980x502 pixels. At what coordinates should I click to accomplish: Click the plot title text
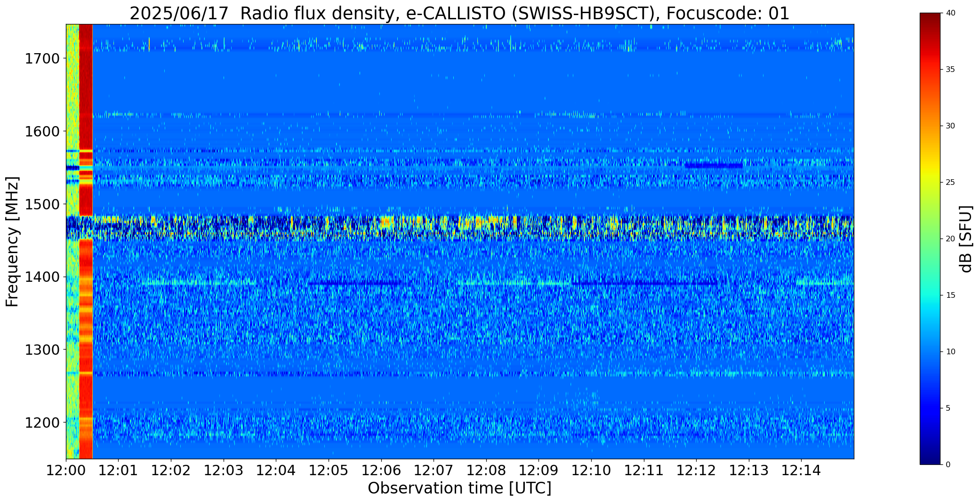point(459,14)
